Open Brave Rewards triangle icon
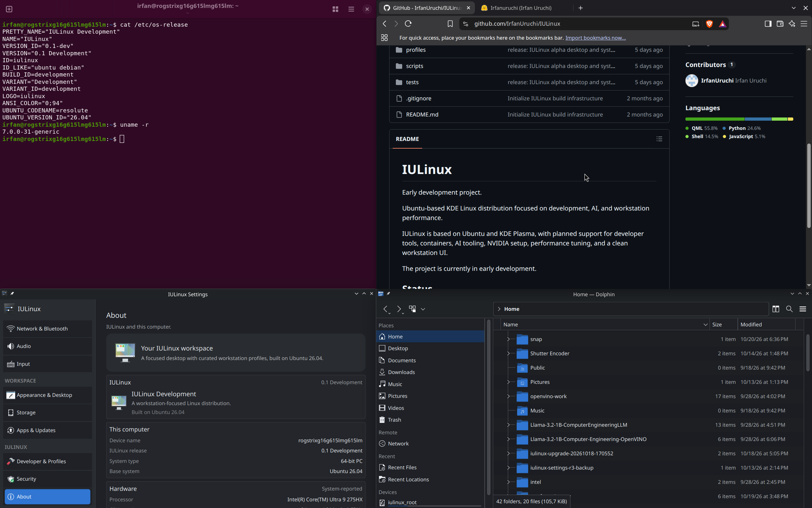This screenshot has width=812, height=508. click(723, 23)
